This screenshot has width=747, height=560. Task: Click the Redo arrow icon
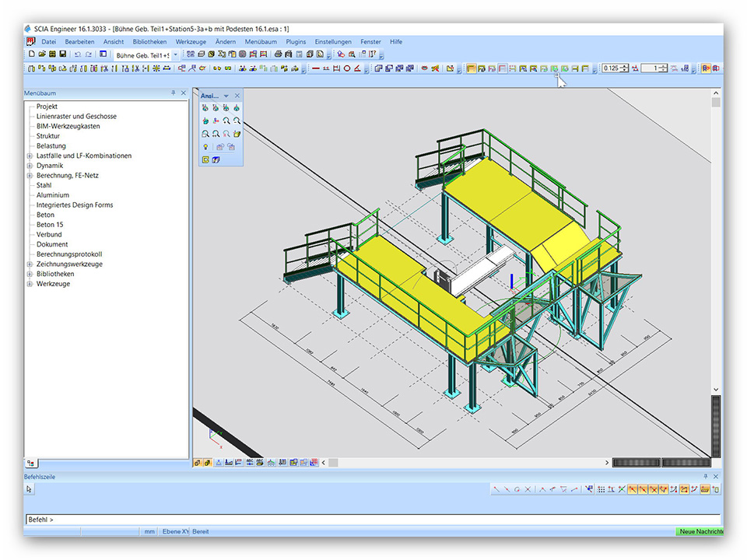[x=87, y=54]
